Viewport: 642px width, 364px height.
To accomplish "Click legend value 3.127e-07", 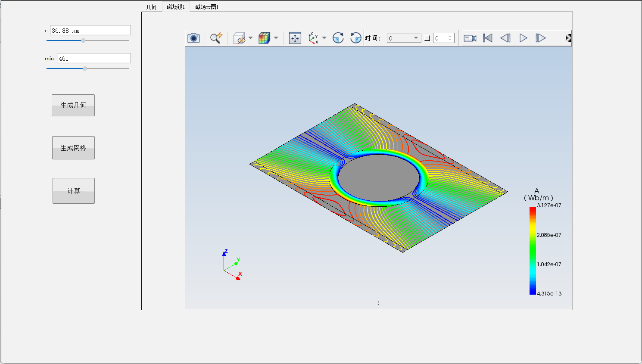I will click(x=549, y=205).
